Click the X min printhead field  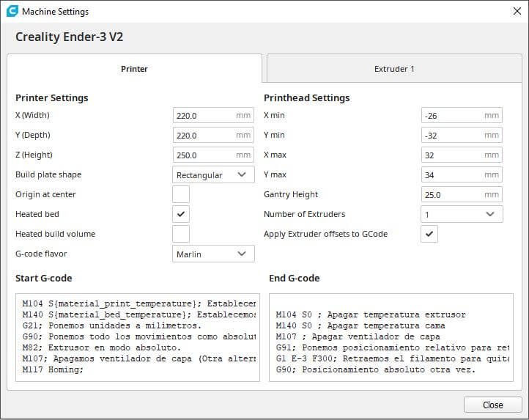pyautogui.click(x=452, y=116)
